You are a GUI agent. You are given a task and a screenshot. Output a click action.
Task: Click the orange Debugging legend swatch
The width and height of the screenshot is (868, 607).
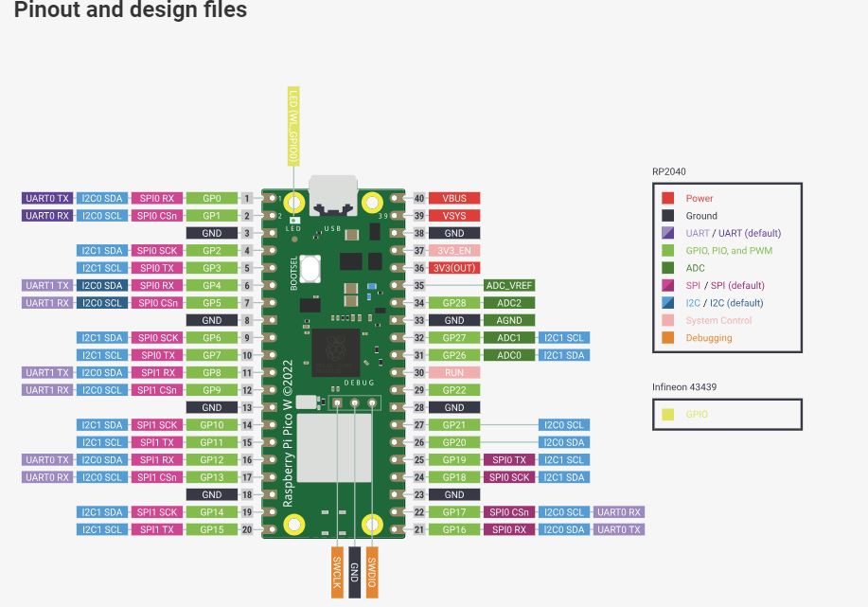coord(667,338)
